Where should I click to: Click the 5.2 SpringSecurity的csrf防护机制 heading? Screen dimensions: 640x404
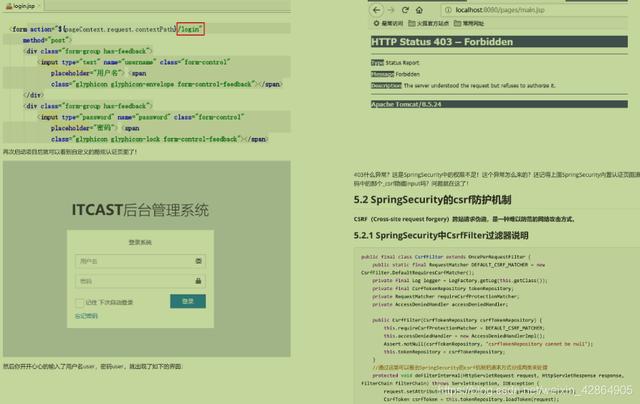point(432,200)
